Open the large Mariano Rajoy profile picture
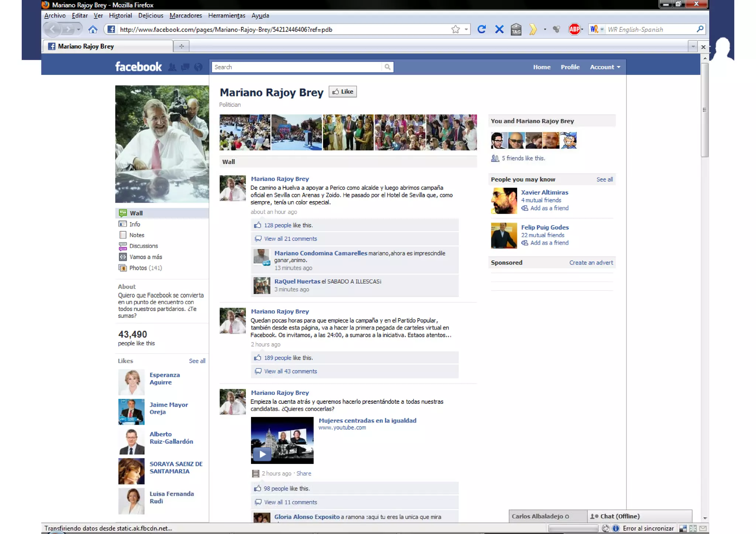The image size is (756, 534). pyautogui.click(x=162, y=144)
